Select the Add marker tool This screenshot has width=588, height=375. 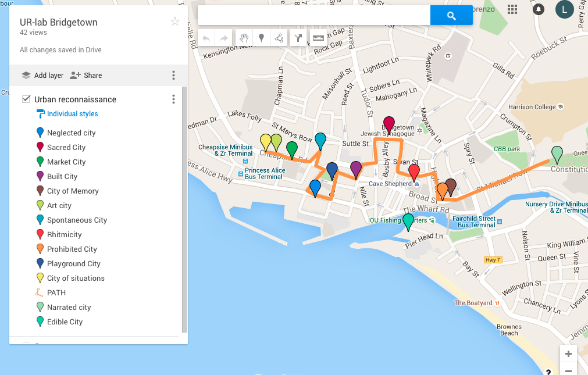tap(261, 38)
